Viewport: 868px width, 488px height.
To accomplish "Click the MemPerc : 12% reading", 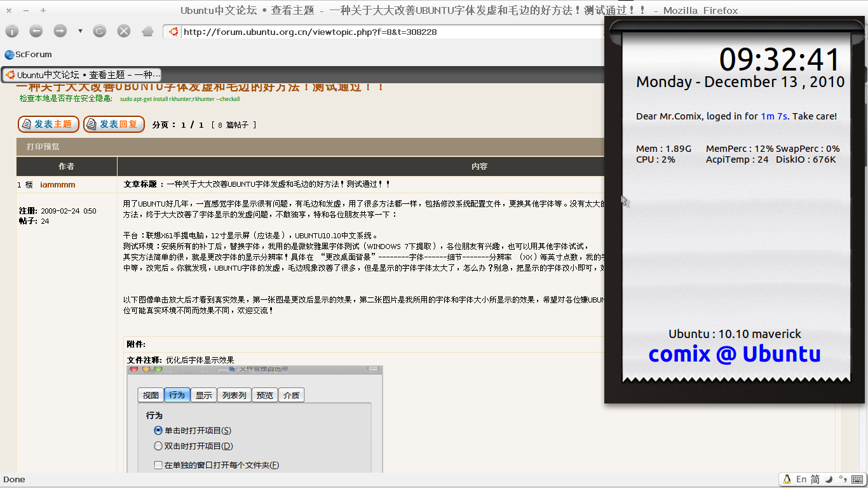I will click(740, 149).
